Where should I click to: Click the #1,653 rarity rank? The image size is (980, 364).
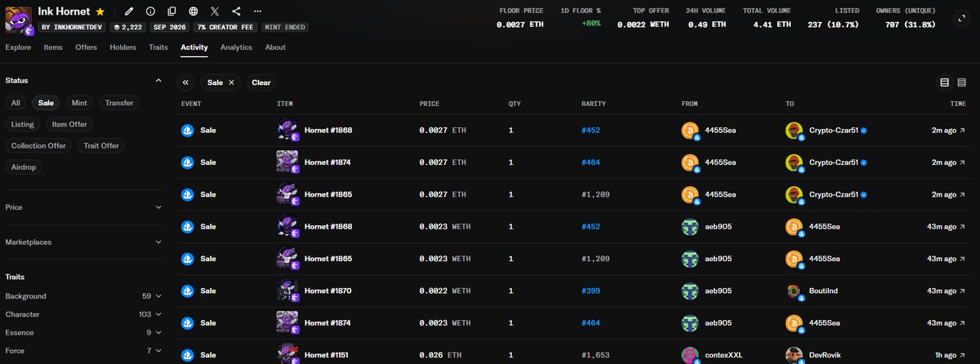(595, 355)
